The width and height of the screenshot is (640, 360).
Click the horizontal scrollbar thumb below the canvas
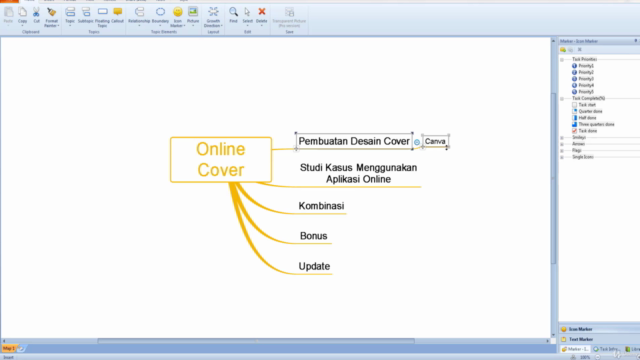(x=256, y=341)
